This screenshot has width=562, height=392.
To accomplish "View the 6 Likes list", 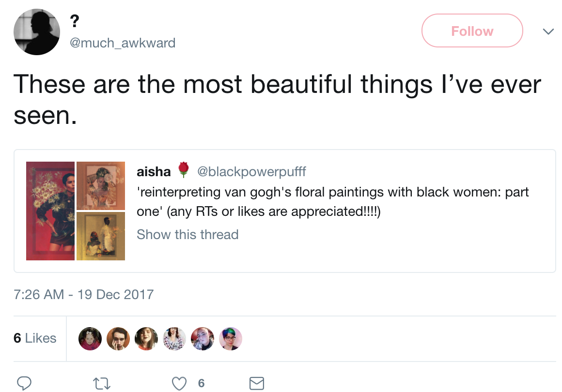I will pos(35,338).
